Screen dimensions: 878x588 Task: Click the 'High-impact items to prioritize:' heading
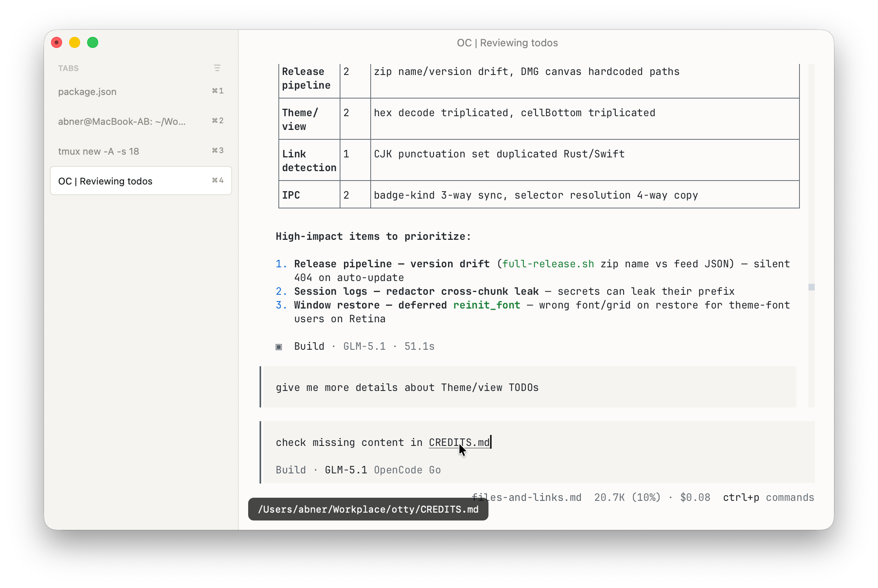pos(373,236)
